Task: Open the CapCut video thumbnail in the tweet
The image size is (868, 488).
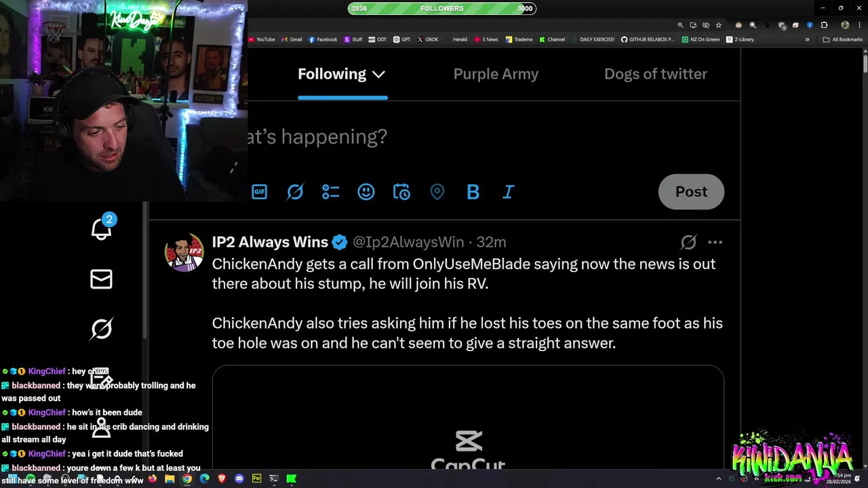Action: point(468,417)
